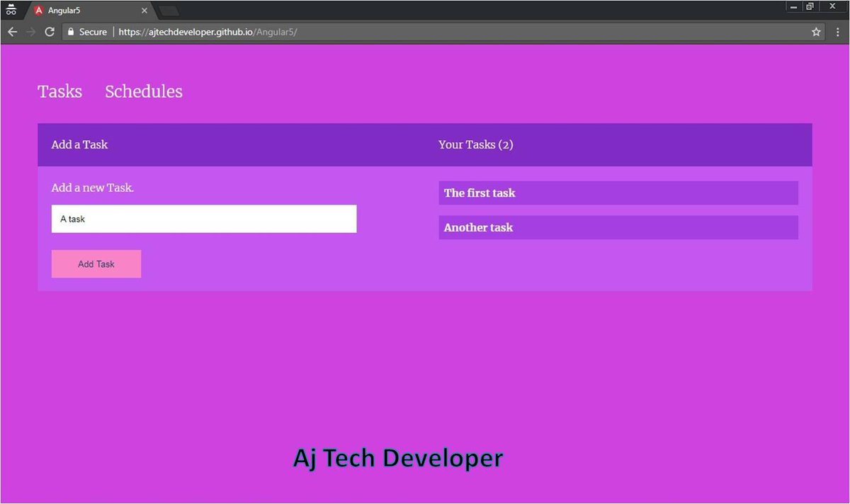Click the address bar URL
Image resolution: width=850 pixels, height=504 pixels.
point(208,32)
